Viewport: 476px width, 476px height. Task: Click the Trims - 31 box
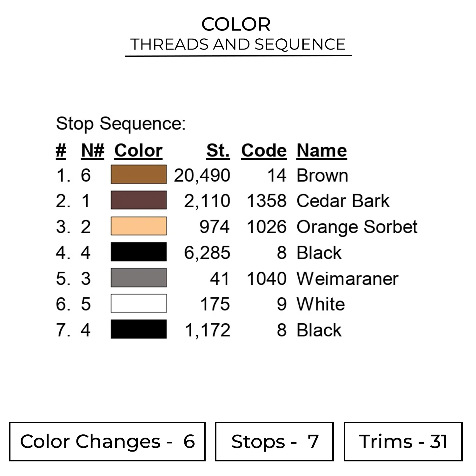(x=403, y=441)
